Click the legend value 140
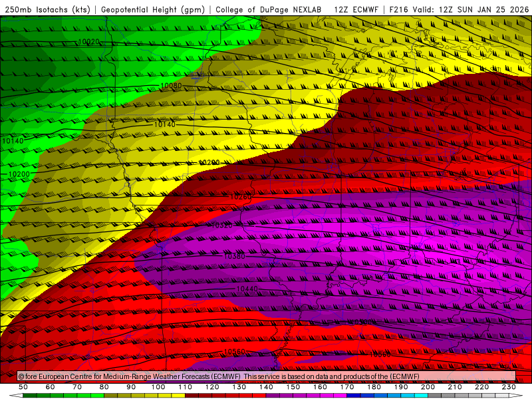Viewport: 532px width, 399px height. tap(266, 387)
